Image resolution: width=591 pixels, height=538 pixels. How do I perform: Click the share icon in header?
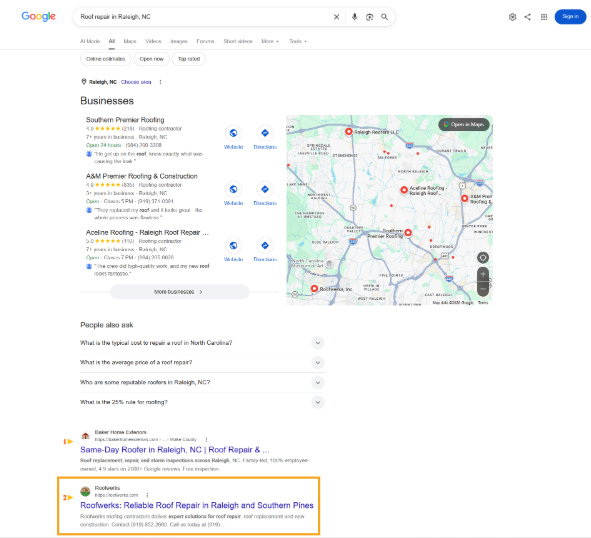click(x=528, y=17)
